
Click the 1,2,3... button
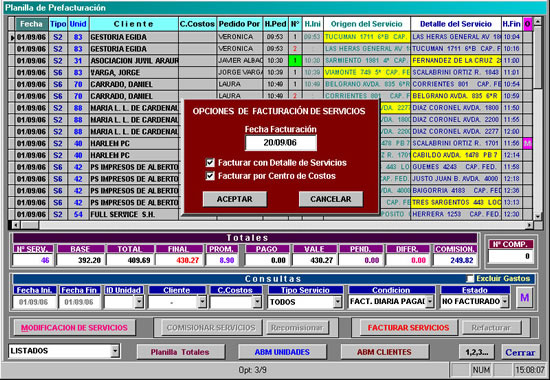point(476,352)
